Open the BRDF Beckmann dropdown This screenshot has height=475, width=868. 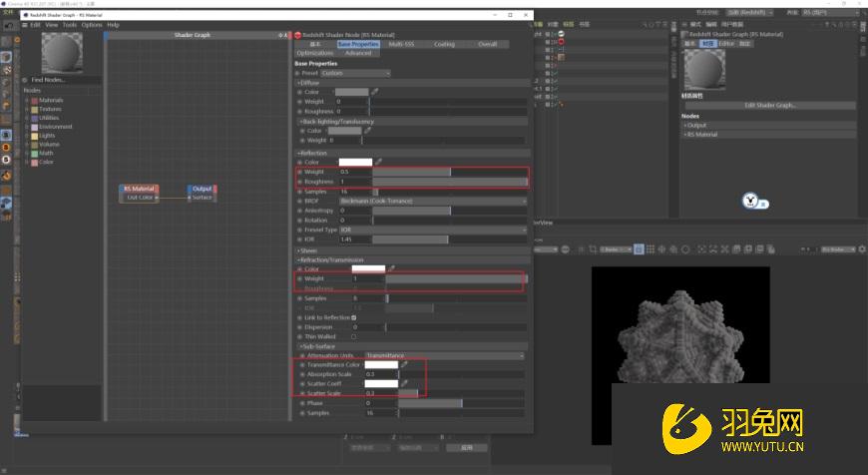pos(432,201)
